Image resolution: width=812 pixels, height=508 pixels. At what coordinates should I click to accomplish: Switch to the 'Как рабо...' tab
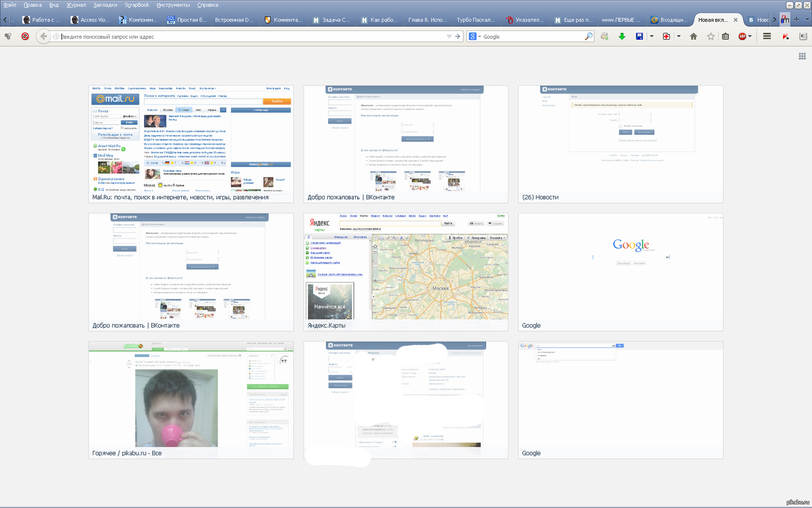(380, 20)
